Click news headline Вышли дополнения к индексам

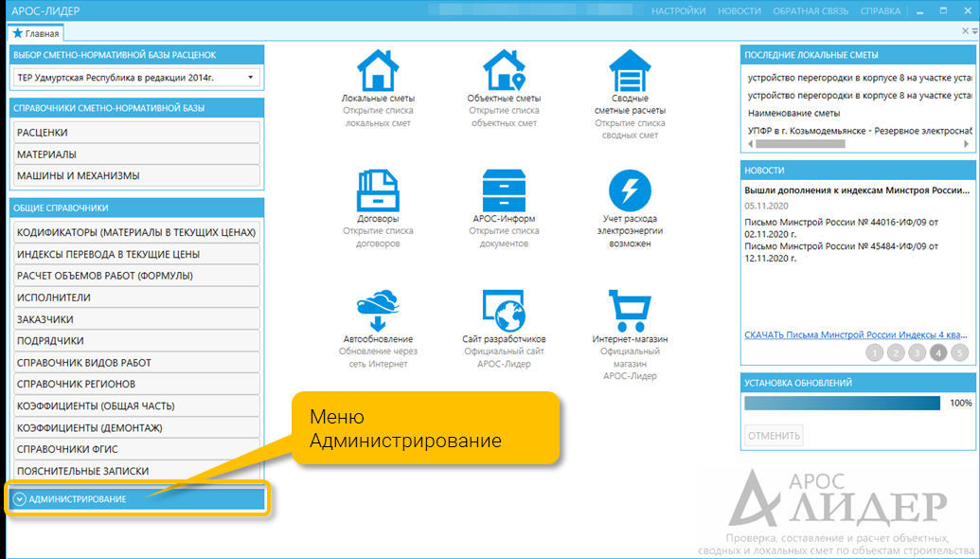point(856,190)
